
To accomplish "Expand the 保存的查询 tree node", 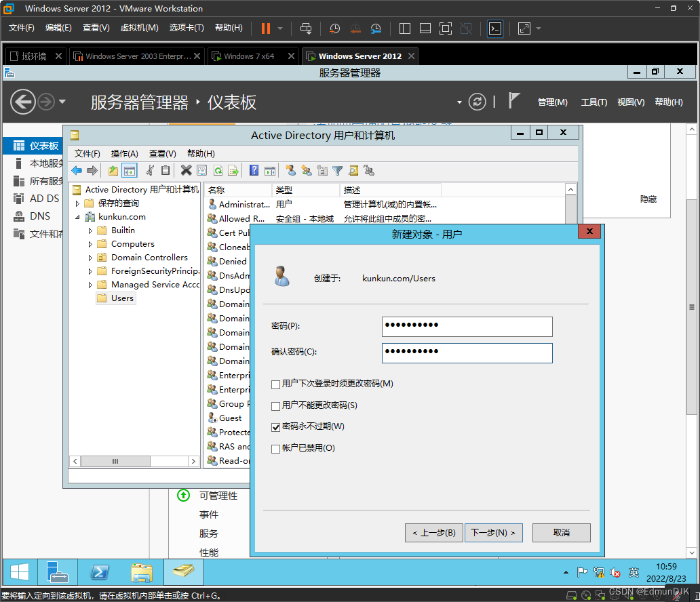I will [x=78, y=203].
